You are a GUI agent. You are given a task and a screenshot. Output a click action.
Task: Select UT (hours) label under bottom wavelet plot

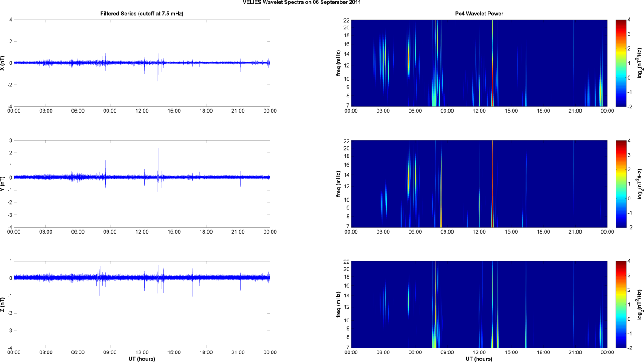point(479,359)
